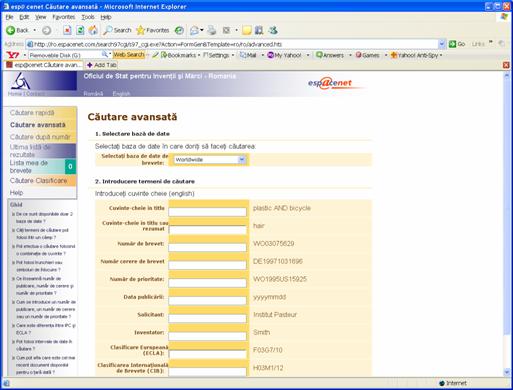Click the Număr cerere de brevet field
Viewport: 513px width, 390px height.
pyautogui.click(x=207, y=265)
